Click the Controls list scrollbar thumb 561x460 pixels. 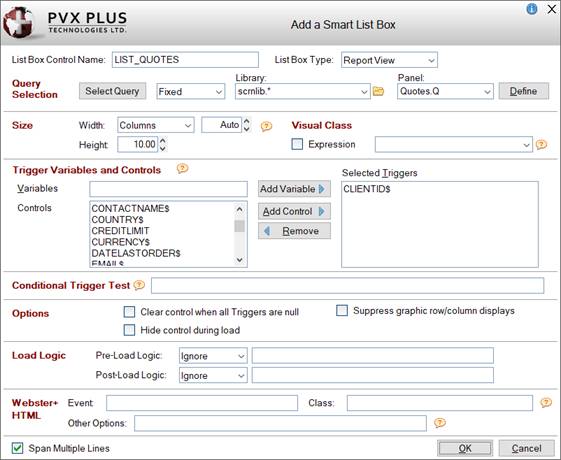click(x=239, y=226)
